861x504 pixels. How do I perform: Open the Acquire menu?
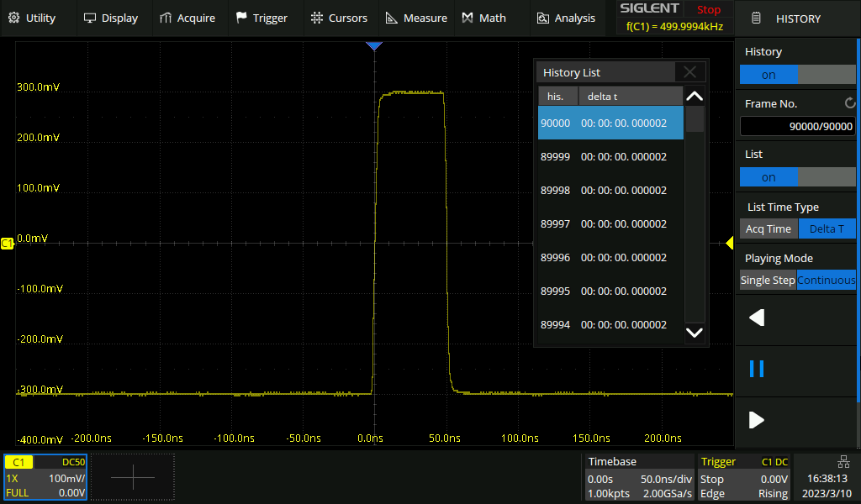tap(188, 18)
